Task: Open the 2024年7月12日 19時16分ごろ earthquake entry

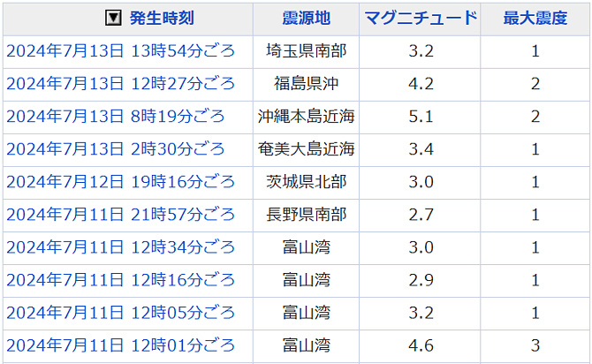Action: click(x=121, y=182)
